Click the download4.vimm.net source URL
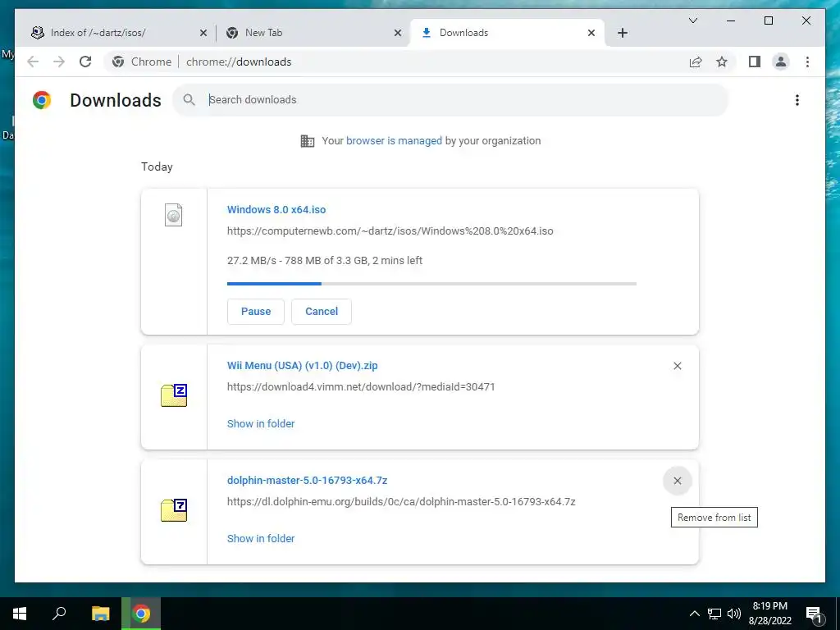This screenshot has height=630, width=840. point(361,387)
